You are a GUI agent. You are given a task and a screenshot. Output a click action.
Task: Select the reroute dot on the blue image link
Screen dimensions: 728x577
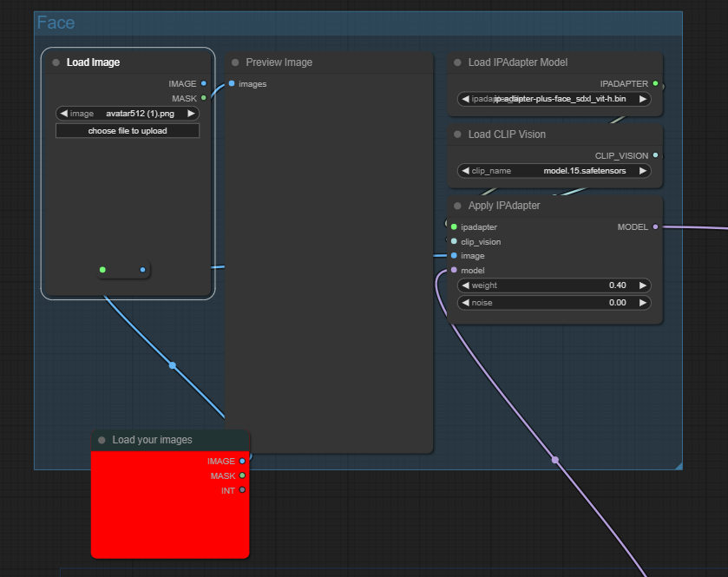tap(172, 365)
